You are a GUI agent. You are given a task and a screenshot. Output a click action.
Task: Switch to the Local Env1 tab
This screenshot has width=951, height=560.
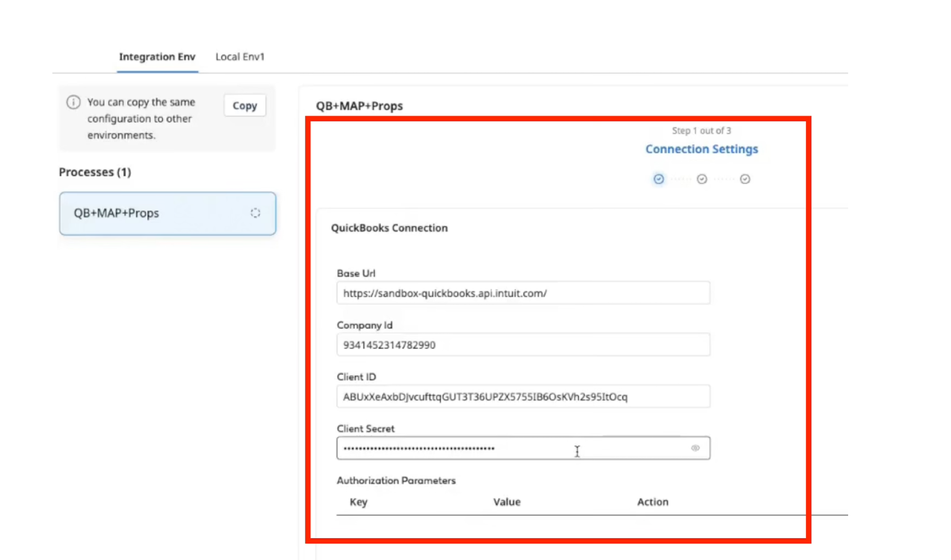coord(239,56)
